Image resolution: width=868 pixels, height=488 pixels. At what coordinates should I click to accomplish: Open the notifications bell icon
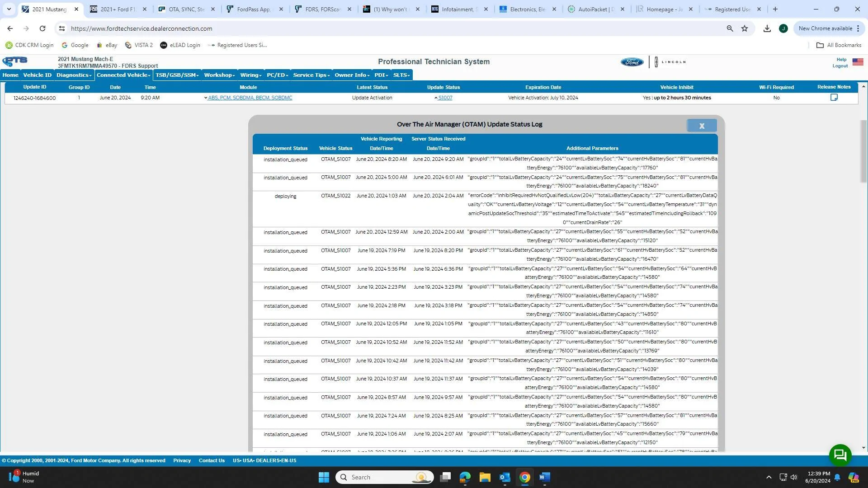[x=837, y=477]
